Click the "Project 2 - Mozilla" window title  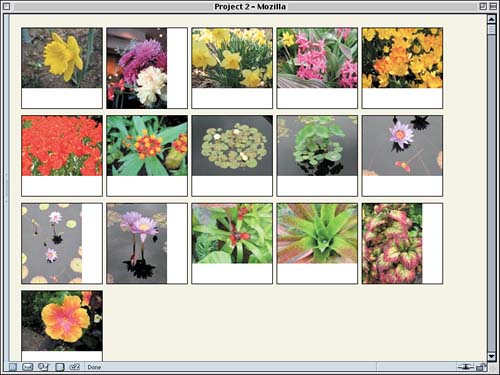coord(250,6)
